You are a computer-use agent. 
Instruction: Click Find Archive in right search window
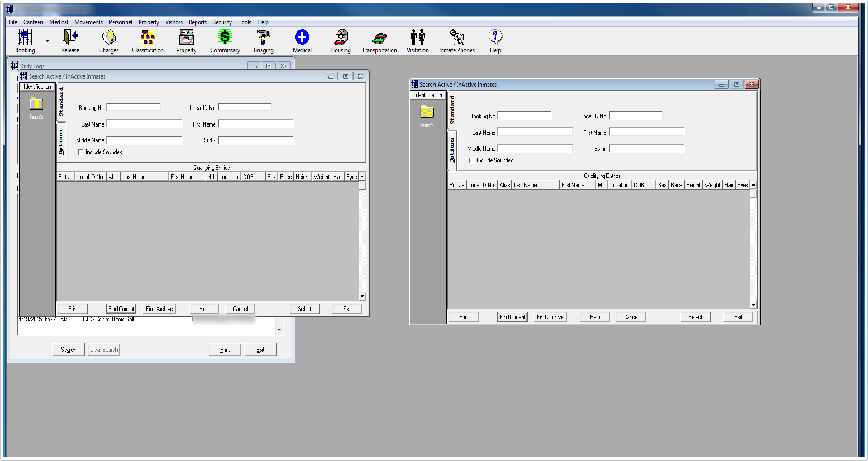(x=550, y=317)
